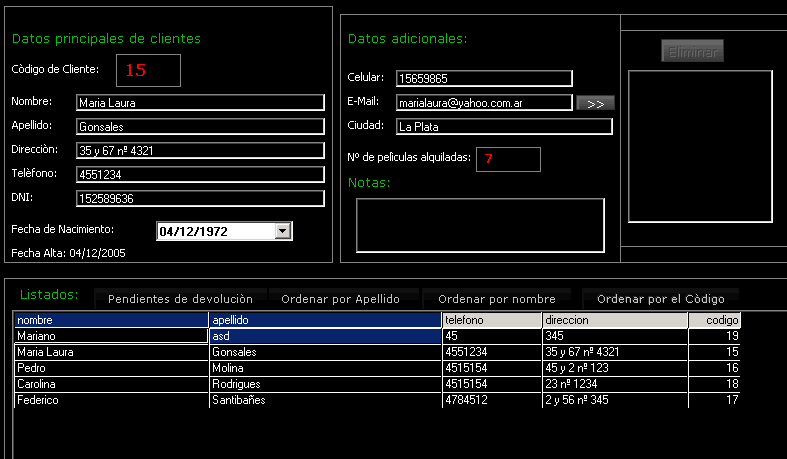
Task: Open the Fecha de Nacimiento date dropdown
Action: 282,231
